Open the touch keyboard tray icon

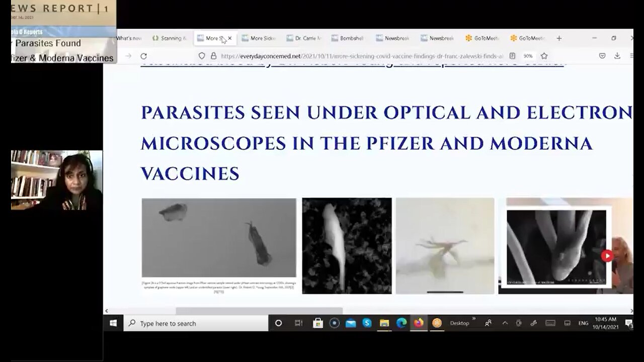550,323
